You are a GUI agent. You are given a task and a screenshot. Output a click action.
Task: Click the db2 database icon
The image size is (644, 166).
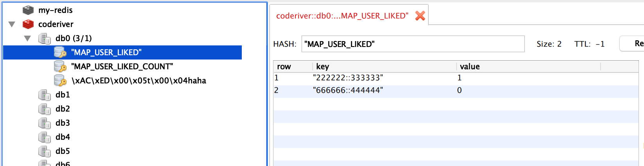pyautogui.click(x=45, y=109)
